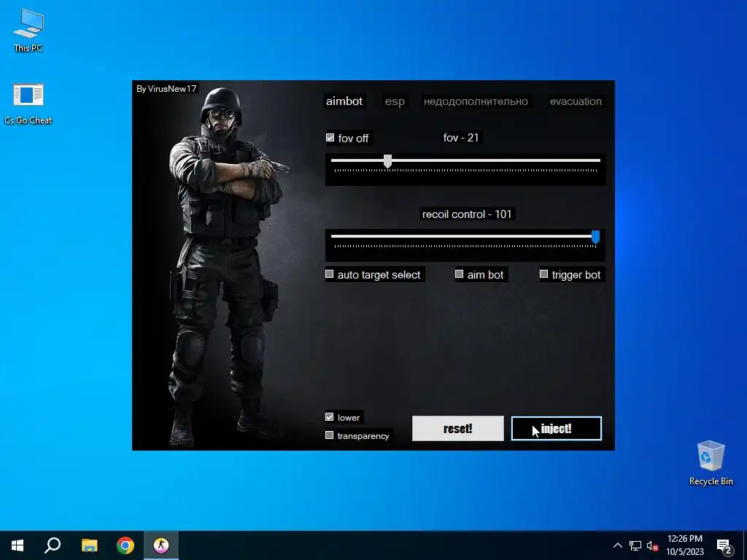Screen dimensions: 747x560
Task: Enable the transparency checkbox
Action: (x=329, y=435)
